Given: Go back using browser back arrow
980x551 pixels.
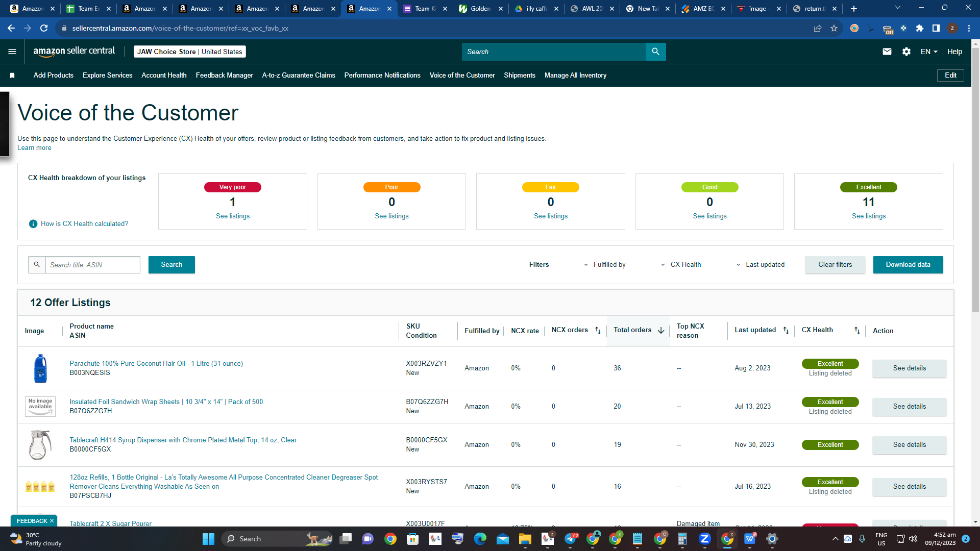Looking at the screenshot, I should (11, 29).
